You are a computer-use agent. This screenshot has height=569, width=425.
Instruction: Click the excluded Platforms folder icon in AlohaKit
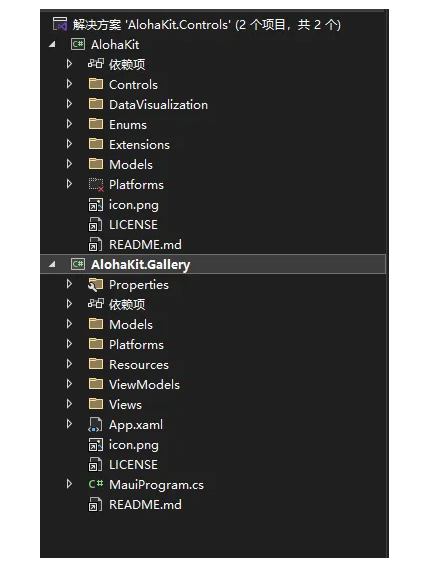coord(96,185)
